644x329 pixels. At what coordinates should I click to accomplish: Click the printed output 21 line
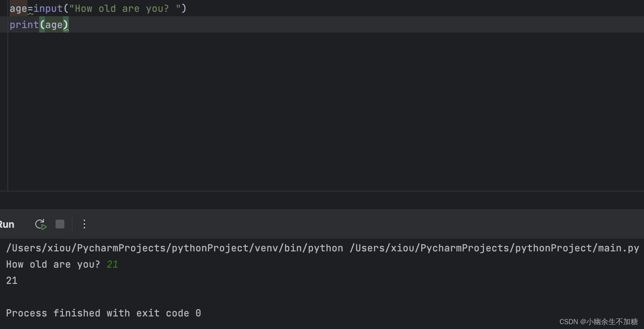coord(12,281)
